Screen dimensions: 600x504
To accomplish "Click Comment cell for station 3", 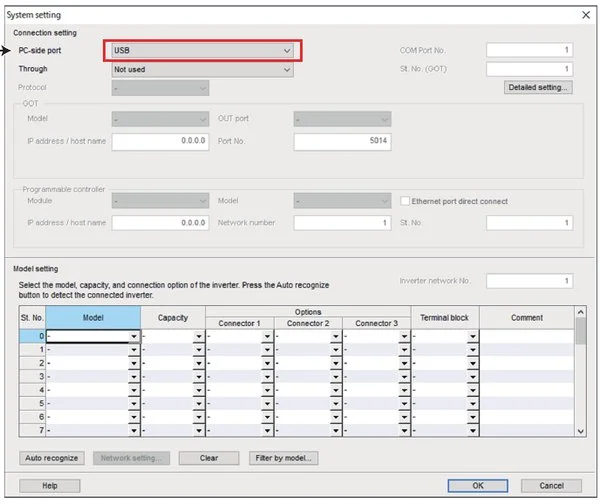I will (x=527, y=377).
